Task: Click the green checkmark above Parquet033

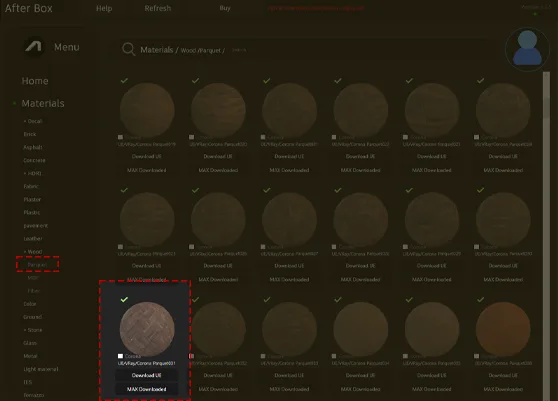Action: tap(267, 300)
